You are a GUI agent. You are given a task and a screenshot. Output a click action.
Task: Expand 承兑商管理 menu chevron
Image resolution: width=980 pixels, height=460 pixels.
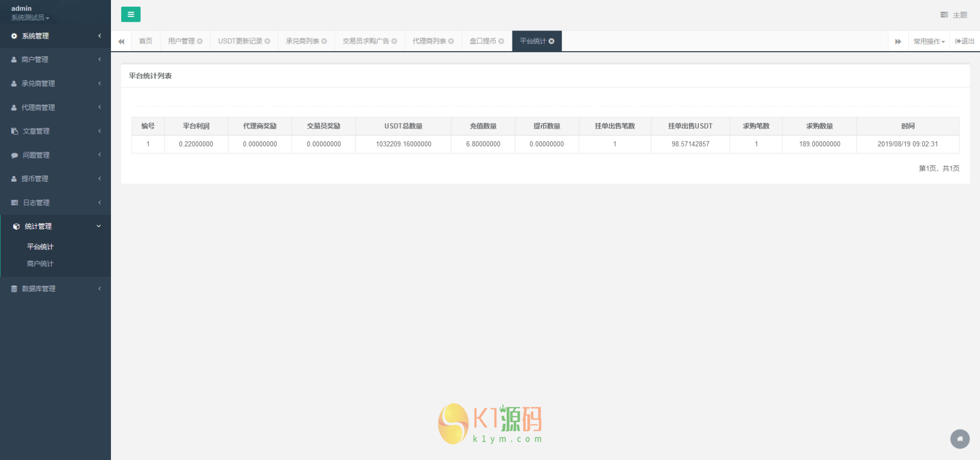coord(100,83)
